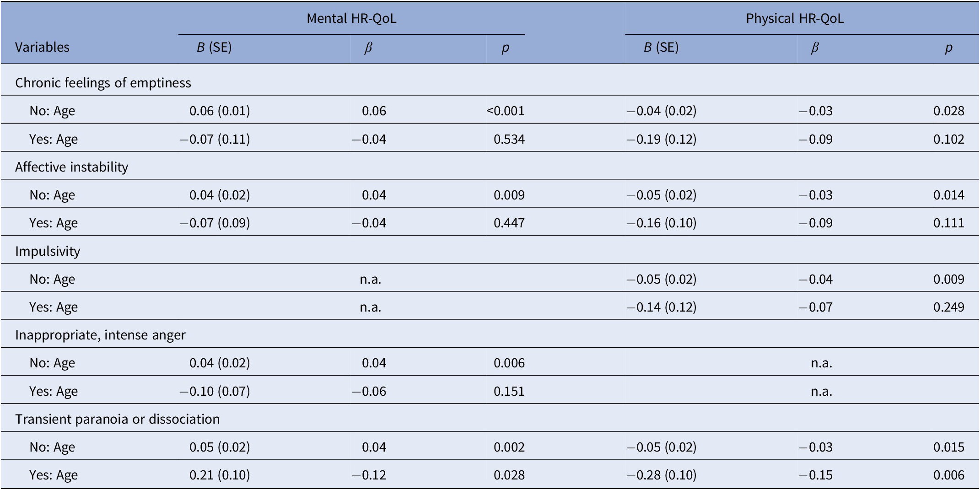Click the 'Inappropriate, intense anger' row heading

coord(100,335)
